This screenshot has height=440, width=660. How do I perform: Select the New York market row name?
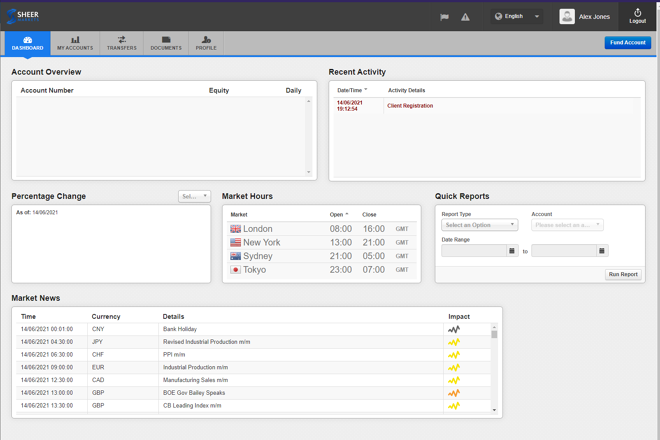261,243
